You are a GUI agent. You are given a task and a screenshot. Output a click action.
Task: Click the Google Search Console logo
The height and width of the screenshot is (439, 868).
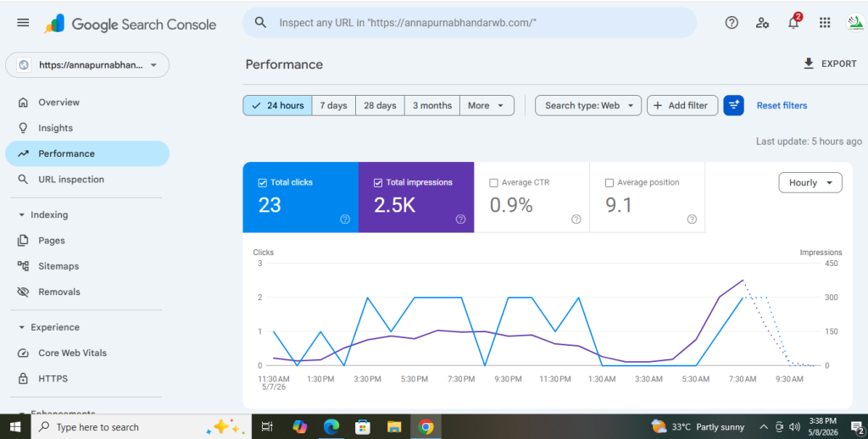click(x=130, y=24)
